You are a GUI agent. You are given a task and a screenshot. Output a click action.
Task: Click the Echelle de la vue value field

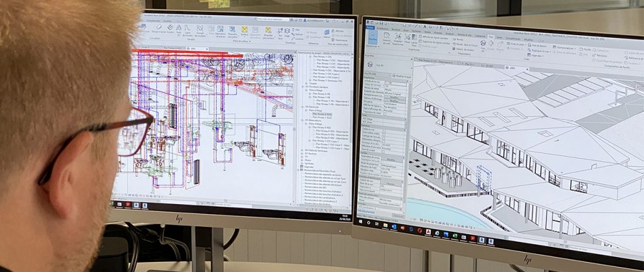(396, 82)
